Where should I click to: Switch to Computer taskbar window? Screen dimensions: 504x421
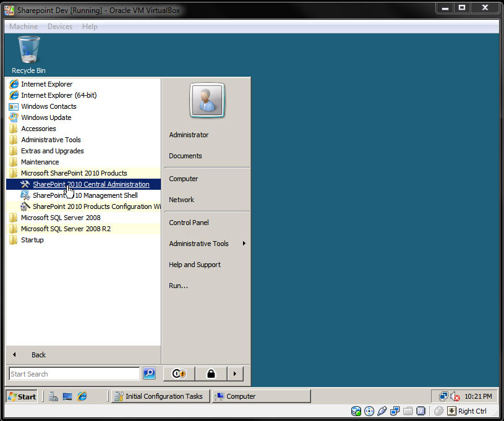[x=262, y=396]
